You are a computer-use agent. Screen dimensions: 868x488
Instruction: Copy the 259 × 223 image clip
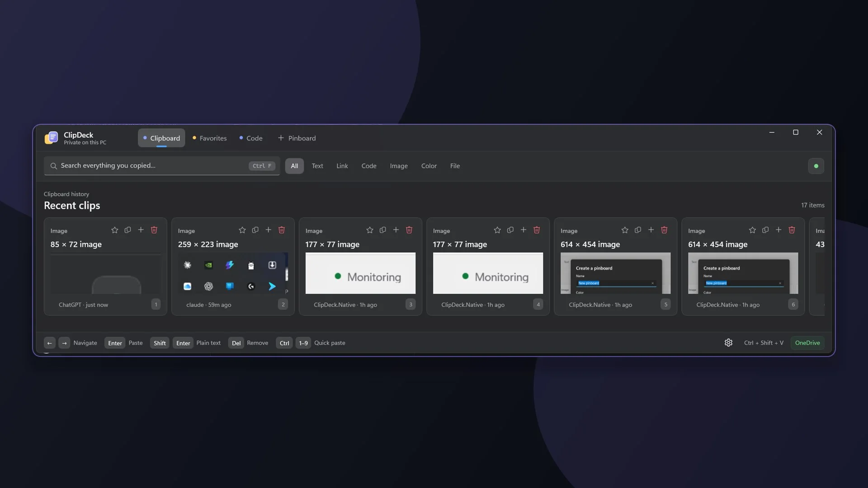255,230
